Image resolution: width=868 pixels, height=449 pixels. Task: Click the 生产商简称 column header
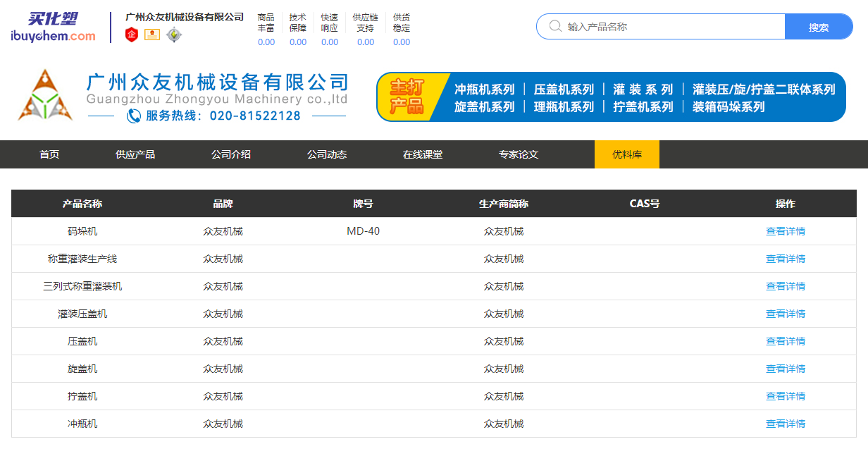[x=504, y=204]
